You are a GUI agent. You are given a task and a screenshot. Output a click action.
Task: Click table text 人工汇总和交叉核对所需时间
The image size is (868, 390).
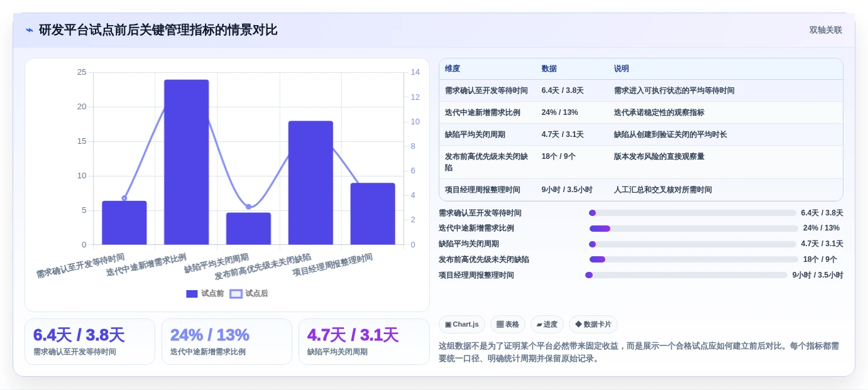(663, 190)
